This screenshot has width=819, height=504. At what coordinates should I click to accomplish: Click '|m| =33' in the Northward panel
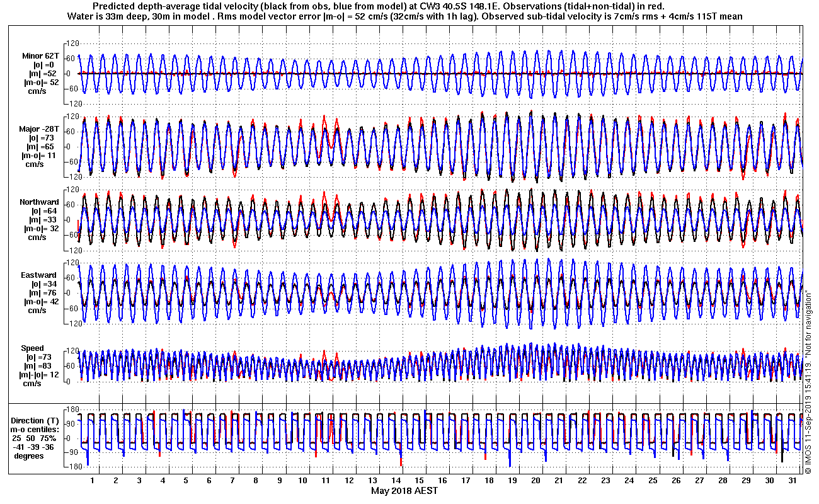point(42,219)
